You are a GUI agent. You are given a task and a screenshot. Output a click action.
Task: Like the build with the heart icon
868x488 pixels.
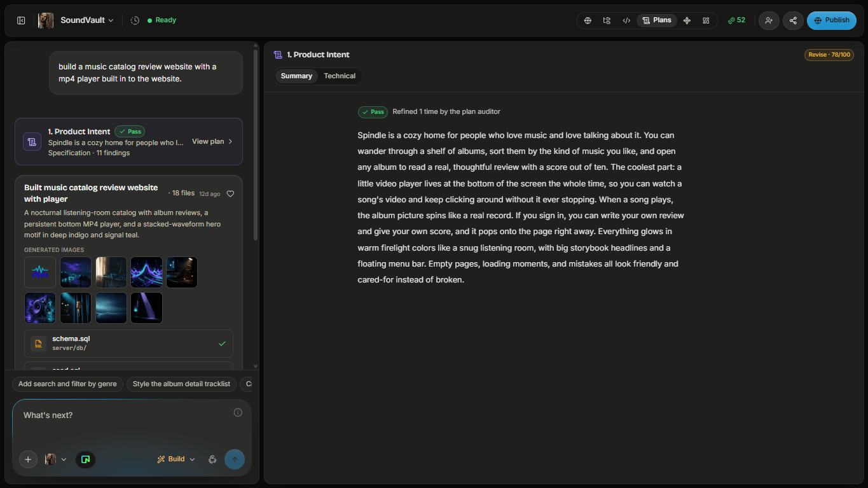tap(230, 194)
